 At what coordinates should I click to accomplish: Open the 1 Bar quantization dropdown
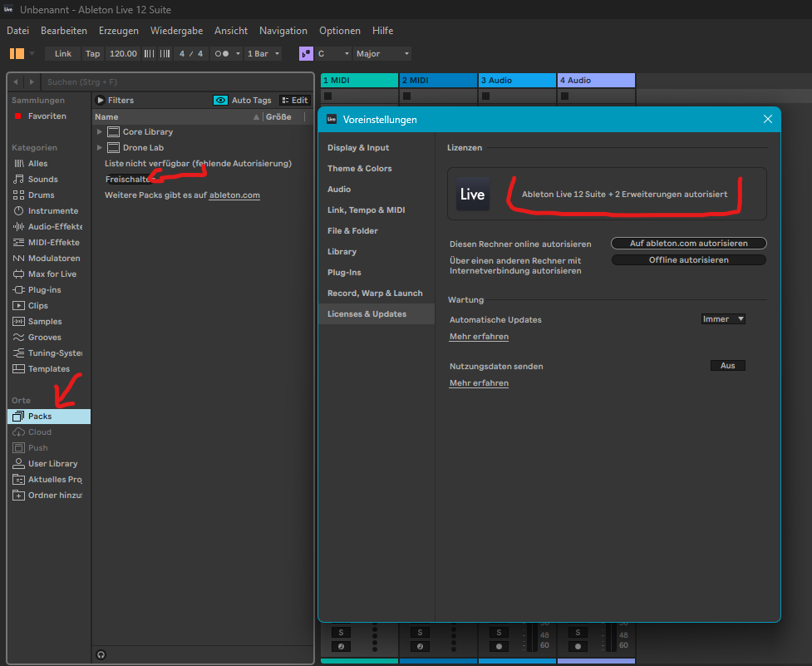click(x=263, y=54)
